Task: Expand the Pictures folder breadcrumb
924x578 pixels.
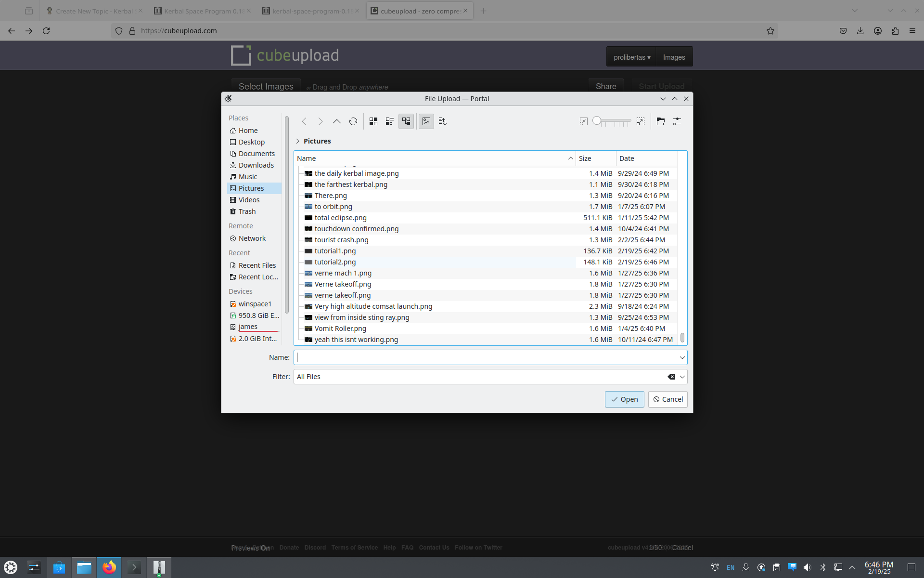Action: pos(299,141)
